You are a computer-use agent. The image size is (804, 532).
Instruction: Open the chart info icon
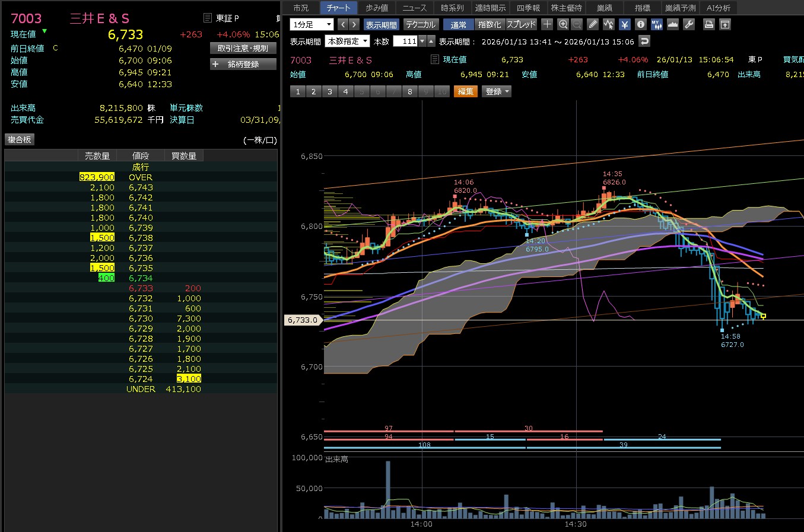pyautogui.click(x=640, y=24)
